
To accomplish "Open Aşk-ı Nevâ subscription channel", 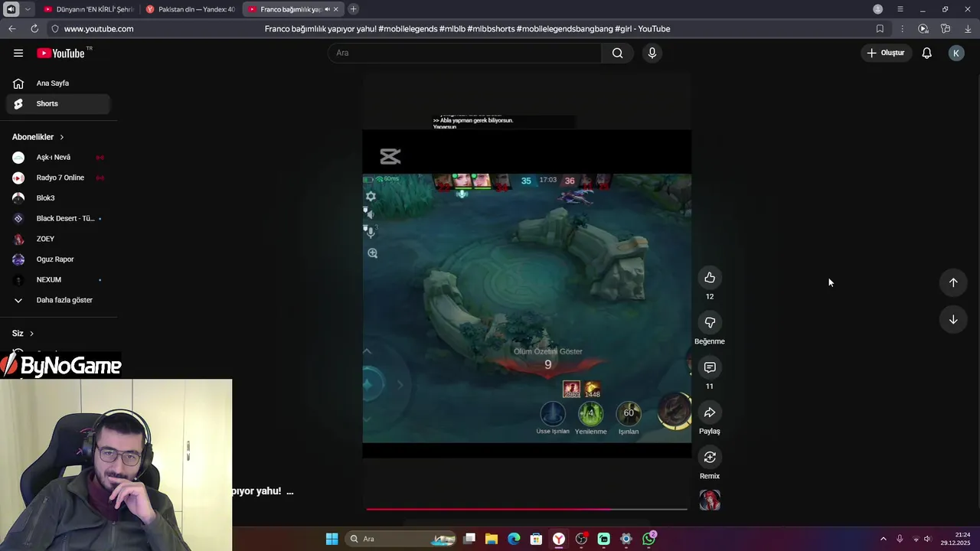I will pos(58,158).
